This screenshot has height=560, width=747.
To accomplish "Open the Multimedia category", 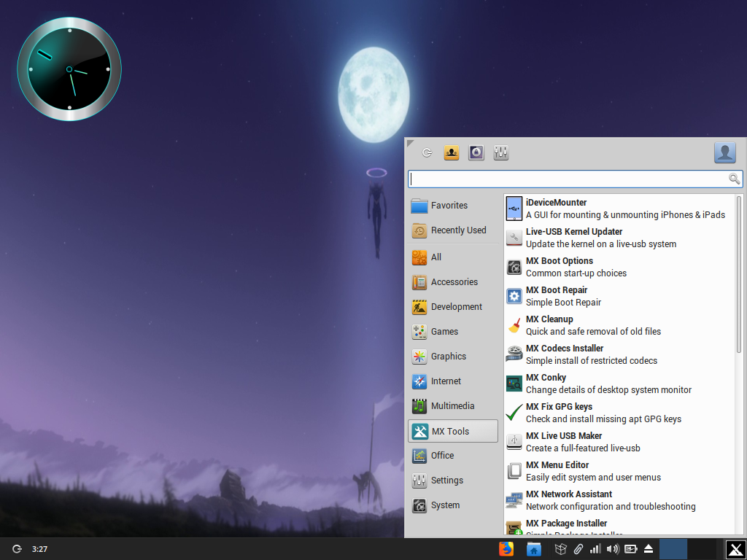I will pyautogui.click(x=453, y=405).
